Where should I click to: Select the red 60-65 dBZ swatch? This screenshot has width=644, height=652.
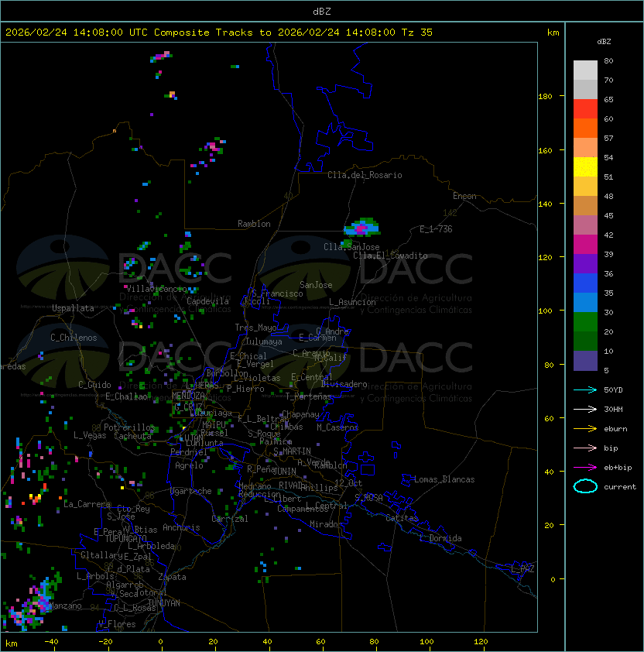pyautogui.click(x=585, y=109)
